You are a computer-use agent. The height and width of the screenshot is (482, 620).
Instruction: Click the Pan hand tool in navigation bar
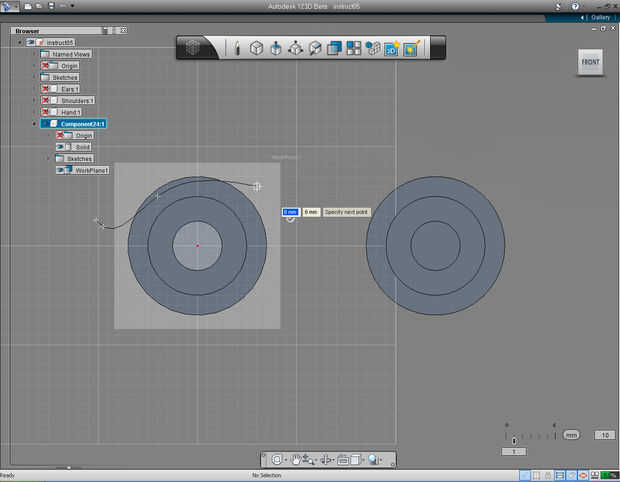pyautogui.click(x=296, y=459)
